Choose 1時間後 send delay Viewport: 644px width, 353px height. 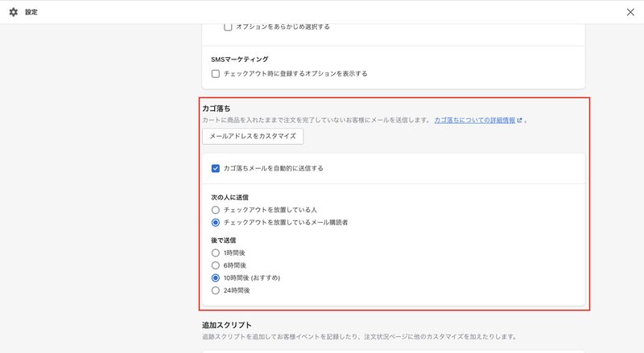click(215, 252)
